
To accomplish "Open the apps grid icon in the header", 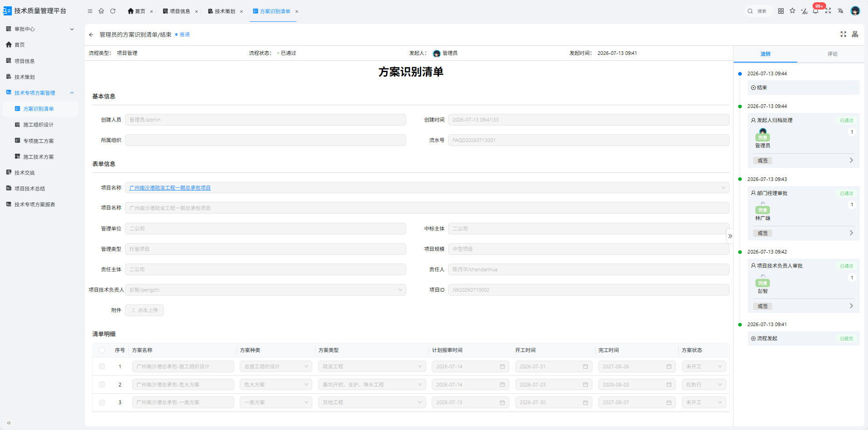I will coord(781,11).
